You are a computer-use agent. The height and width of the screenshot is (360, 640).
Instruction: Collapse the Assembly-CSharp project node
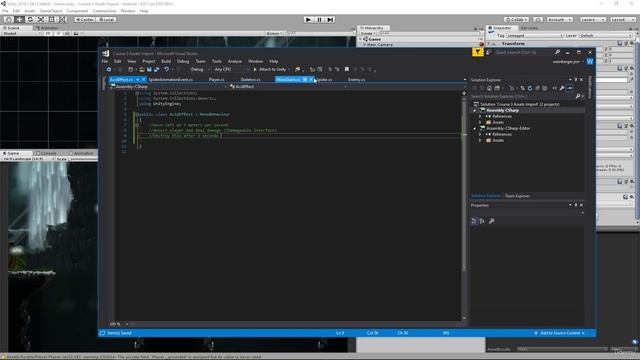(474, 110)
